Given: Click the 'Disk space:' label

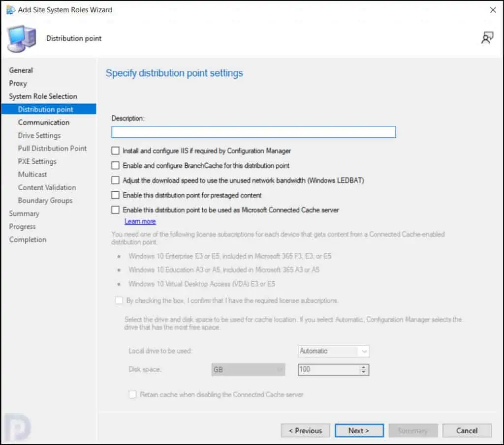Looking at the screenshot, I should 145,370.
